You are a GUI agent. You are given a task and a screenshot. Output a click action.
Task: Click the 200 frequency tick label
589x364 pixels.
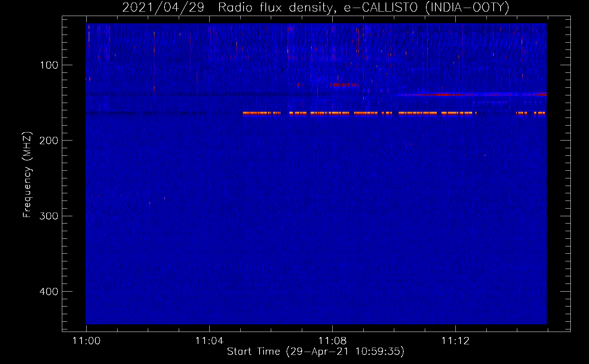49,141
